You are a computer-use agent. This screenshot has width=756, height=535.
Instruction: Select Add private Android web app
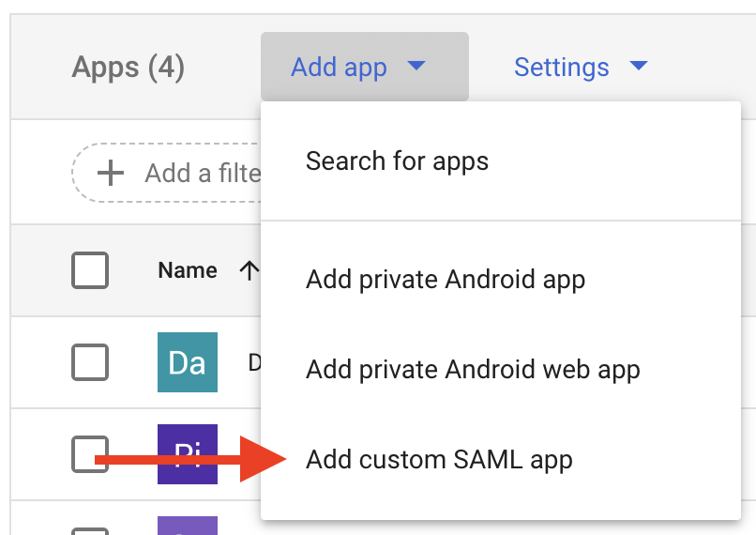(x=501, y=370)
